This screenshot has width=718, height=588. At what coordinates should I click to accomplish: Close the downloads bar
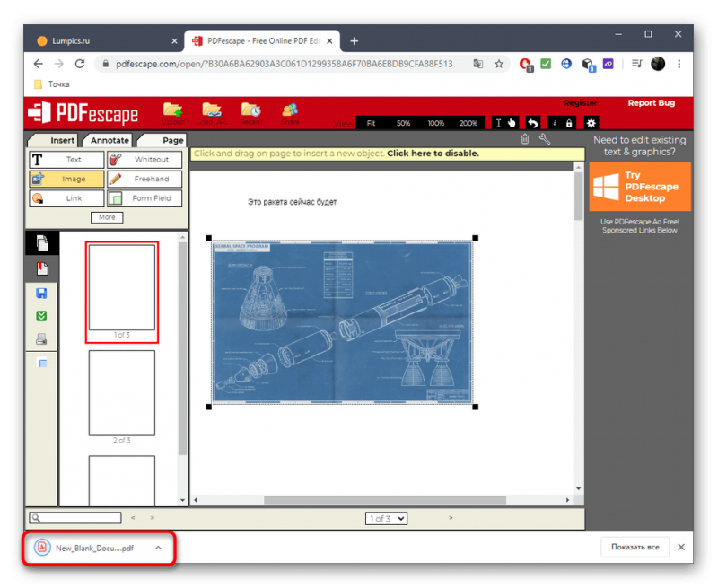click(x=681, y=547)
